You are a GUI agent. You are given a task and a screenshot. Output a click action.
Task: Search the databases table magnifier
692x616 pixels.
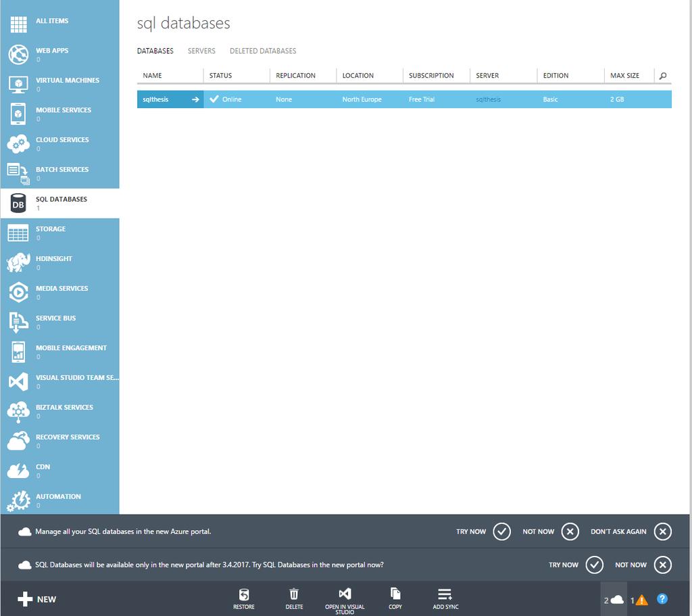pos(663,76)
